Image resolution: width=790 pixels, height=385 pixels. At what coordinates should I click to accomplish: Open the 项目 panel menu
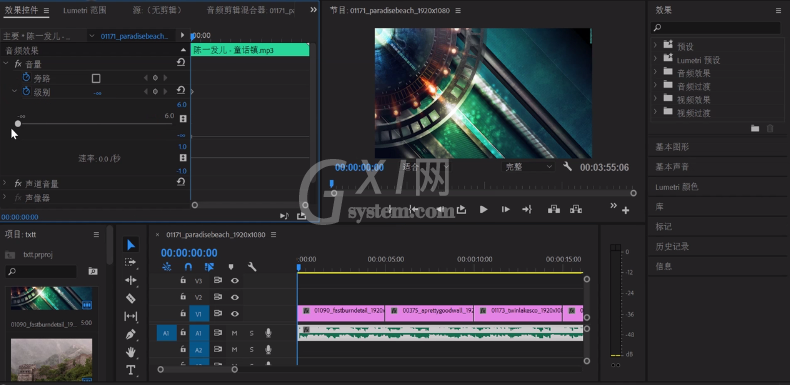pos(96,234)
